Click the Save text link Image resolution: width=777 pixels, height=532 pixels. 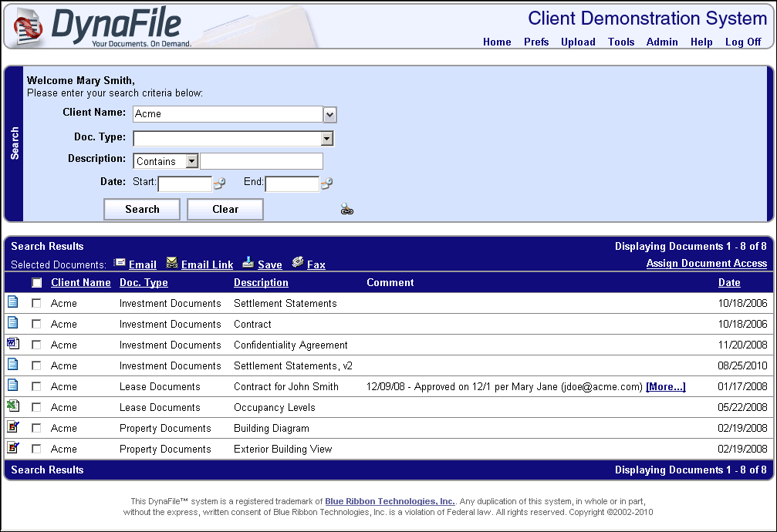tap(269, 264)
